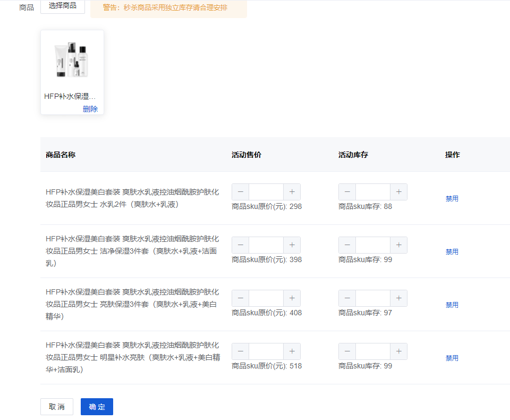Increase activity stock for 明星补水亮肤 row
The image size is (510, 420).
click(399, 351)
